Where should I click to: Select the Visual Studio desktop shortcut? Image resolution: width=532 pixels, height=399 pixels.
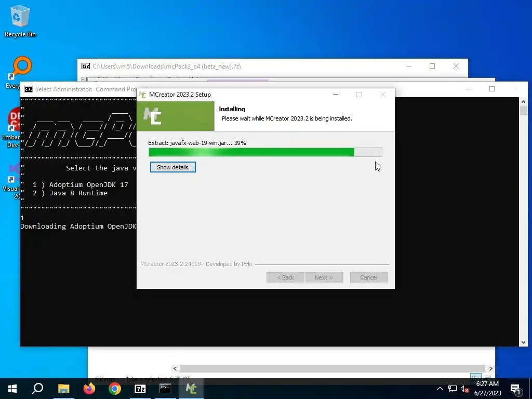tap(11, 181)
